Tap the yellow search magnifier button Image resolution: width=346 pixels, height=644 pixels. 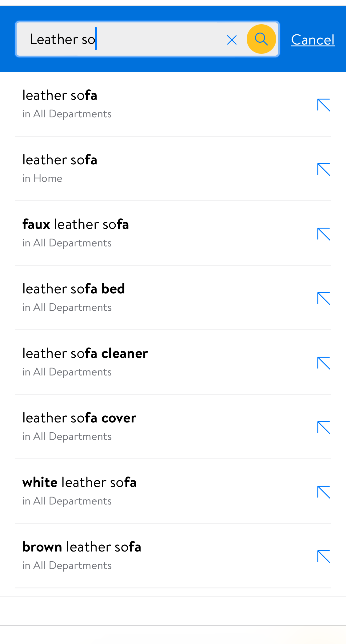(261, 39)
